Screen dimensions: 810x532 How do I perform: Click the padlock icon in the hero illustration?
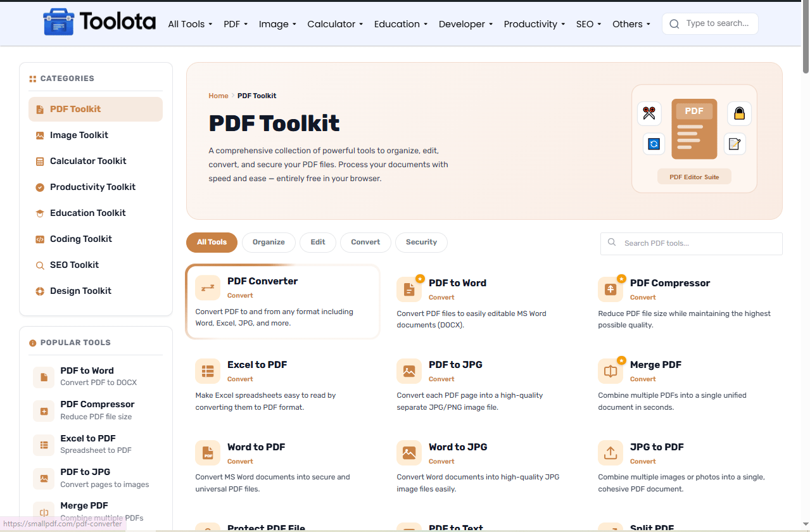pos(739,113)
